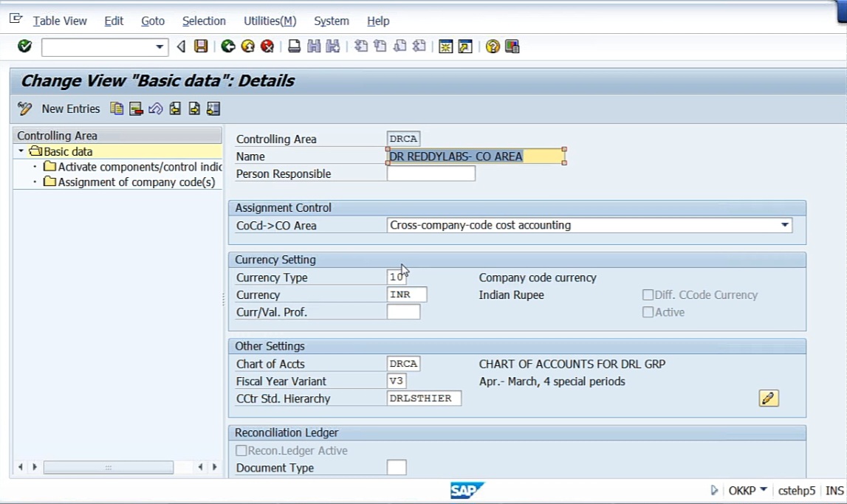Screen dimensions: 847x504
Task: Open the command field history dropdown arrow
Action: pyautogui.click(x=160, y=47)
